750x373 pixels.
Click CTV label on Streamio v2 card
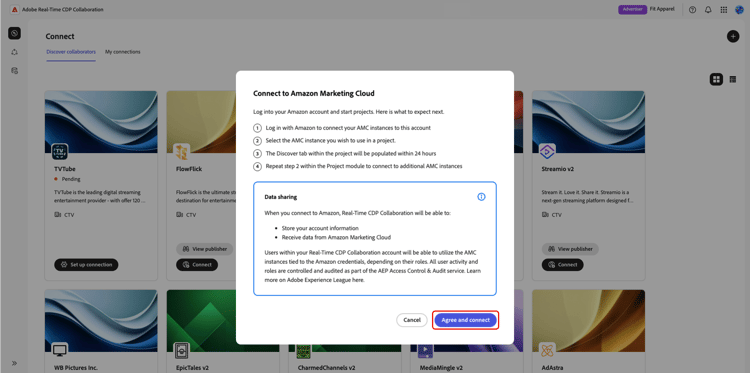pos(551,215)
